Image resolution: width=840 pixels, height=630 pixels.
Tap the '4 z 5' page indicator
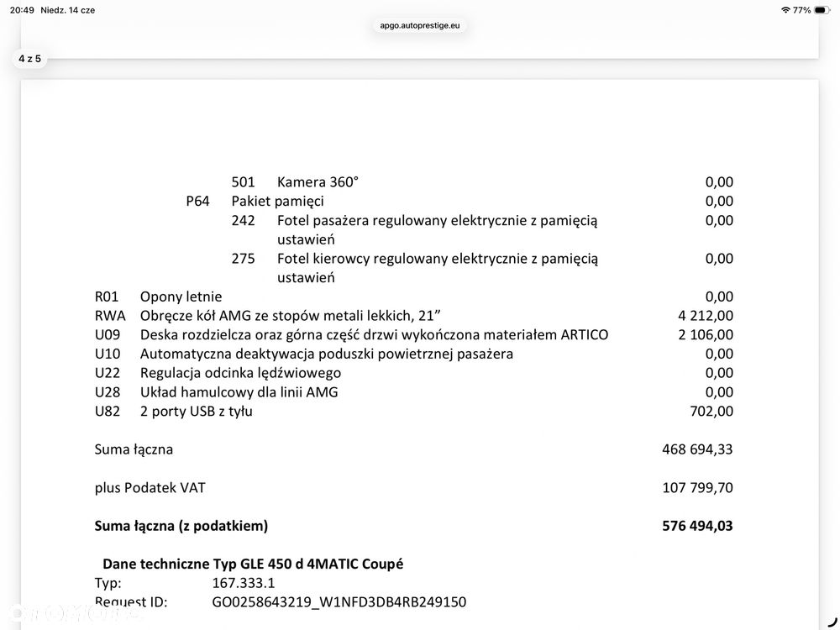click(x=29, y=59)
